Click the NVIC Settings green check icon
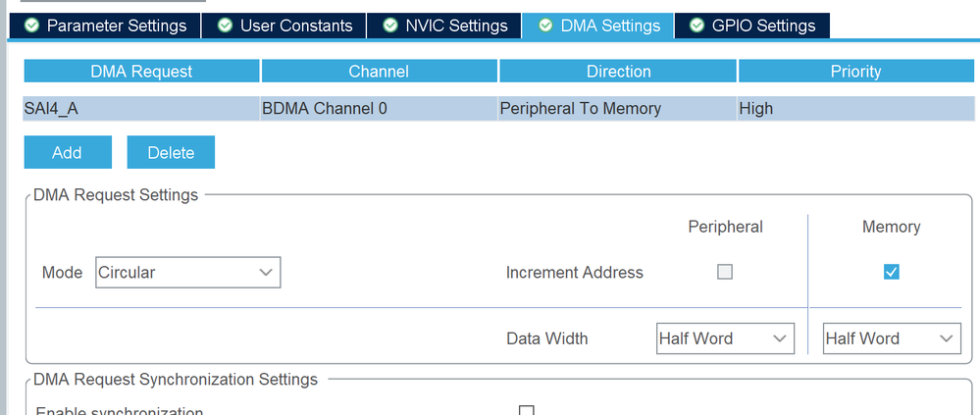The width and height of the screenshot is (980, 415). tap(390, 26)
